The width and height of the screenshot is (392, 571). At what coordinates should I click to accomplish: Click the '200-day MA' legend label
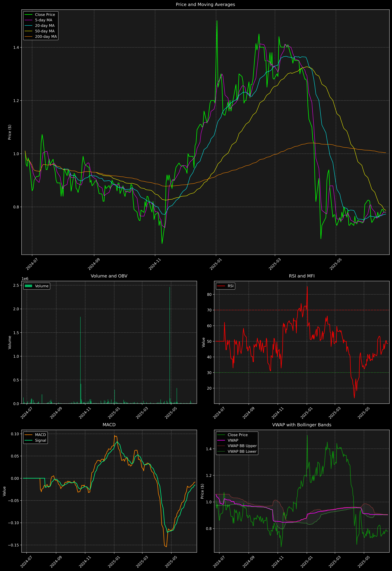coord(46,37)
